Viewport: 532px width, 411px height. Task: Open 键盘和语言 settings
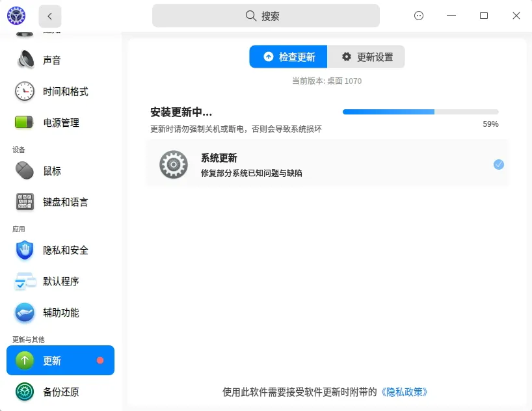coord(60,202)
